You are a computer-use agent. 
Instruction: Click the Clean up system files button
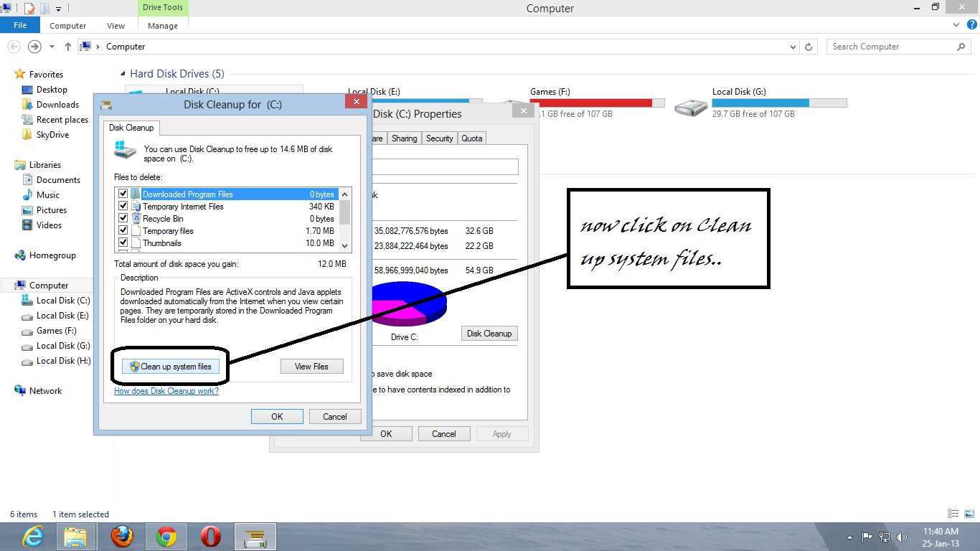click(x=170, y=366)
